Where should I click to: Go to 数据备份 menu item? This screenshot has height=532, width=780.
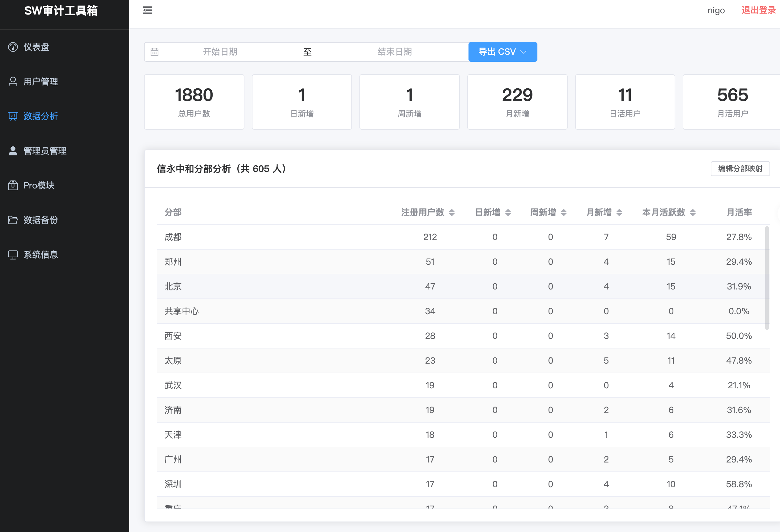(x=40, y=220)
